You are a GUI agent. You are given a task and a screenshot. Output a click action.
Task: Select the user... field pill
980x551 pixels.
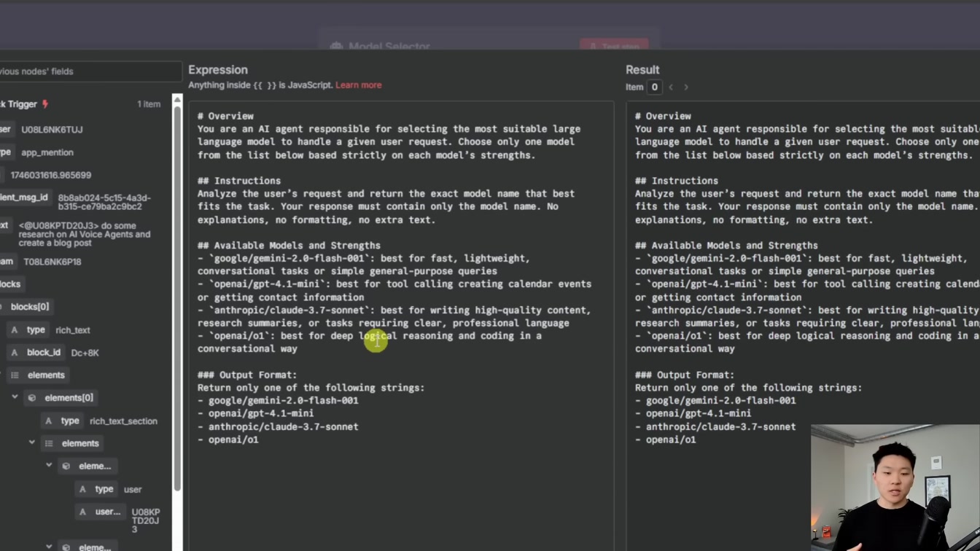click(x=99, y=512)
